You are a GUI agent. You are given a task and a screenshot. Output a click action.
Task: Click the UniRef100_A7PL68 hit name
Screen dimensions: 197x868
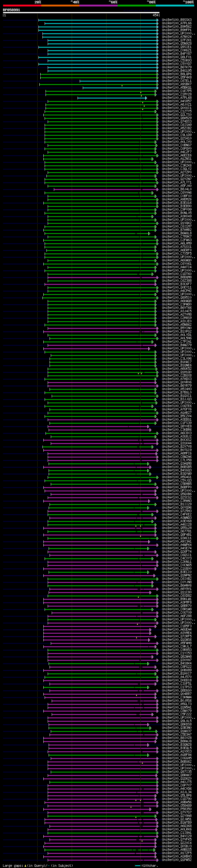click(x=177, y=98)
